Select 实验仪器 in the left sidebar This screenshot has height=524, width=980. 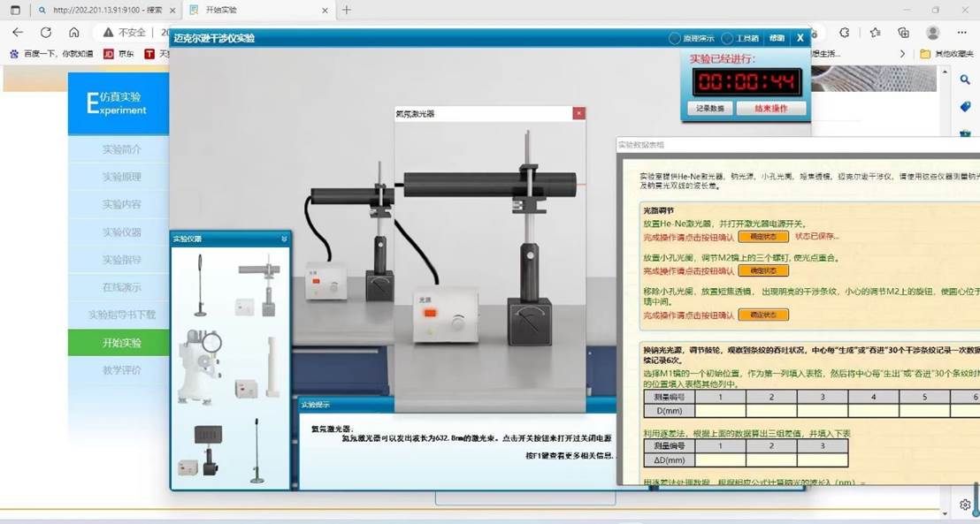pos(121,232)
